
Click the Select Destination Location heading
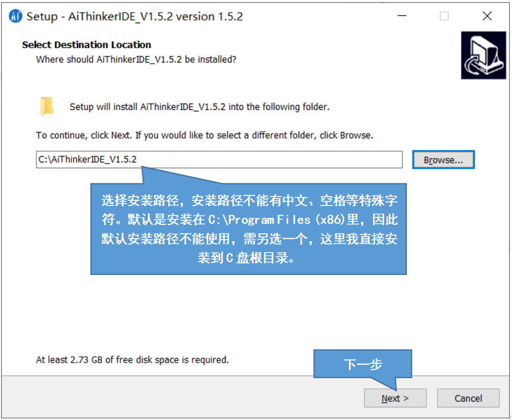pos(87,45)
